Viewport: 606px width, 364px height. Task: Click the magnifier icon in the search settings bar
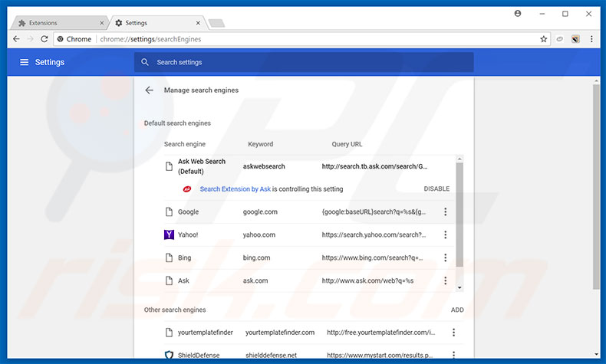pyautogui.click(x=145, y=62)
